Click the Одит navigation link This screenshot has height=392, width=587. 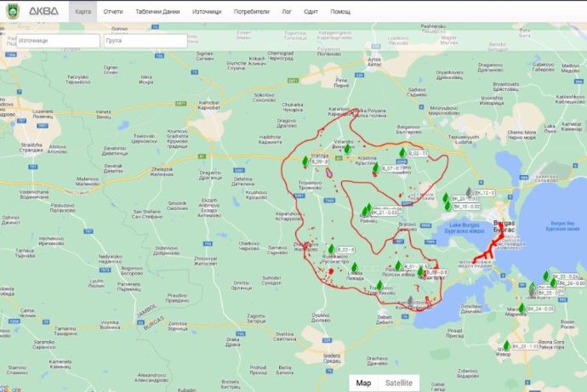[x=311, y=12]
